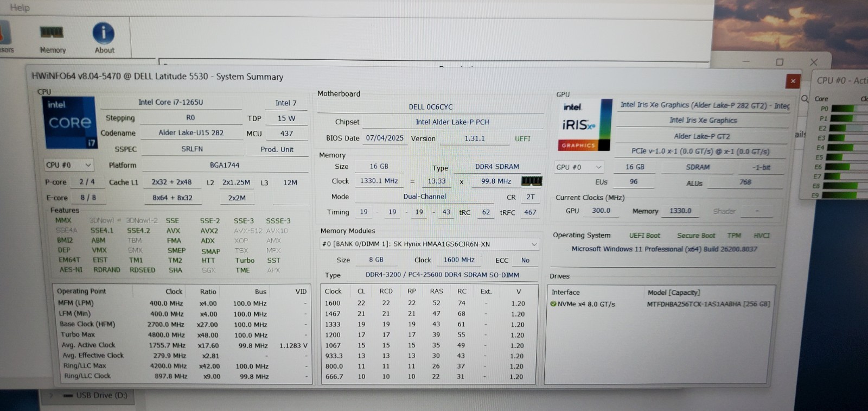Screen dimensions: 868x411
Task: Close the System Summary window
Action: [793, 81]
